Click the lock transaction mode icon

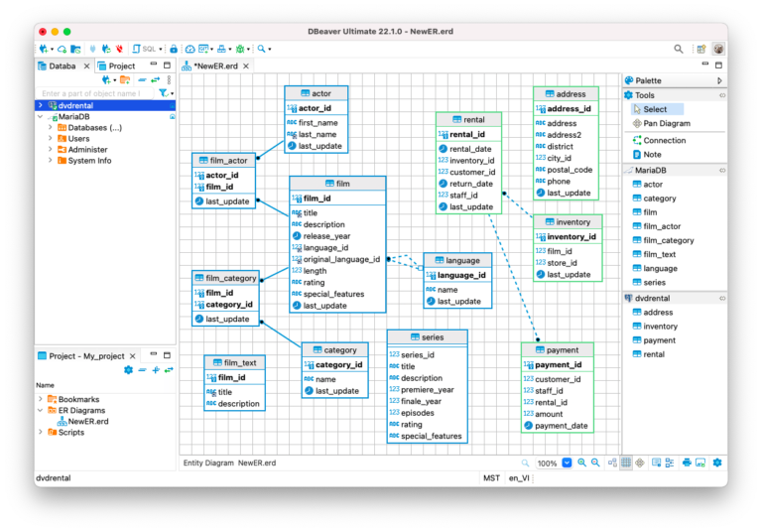pyautogui.click(x=174, y=49)
